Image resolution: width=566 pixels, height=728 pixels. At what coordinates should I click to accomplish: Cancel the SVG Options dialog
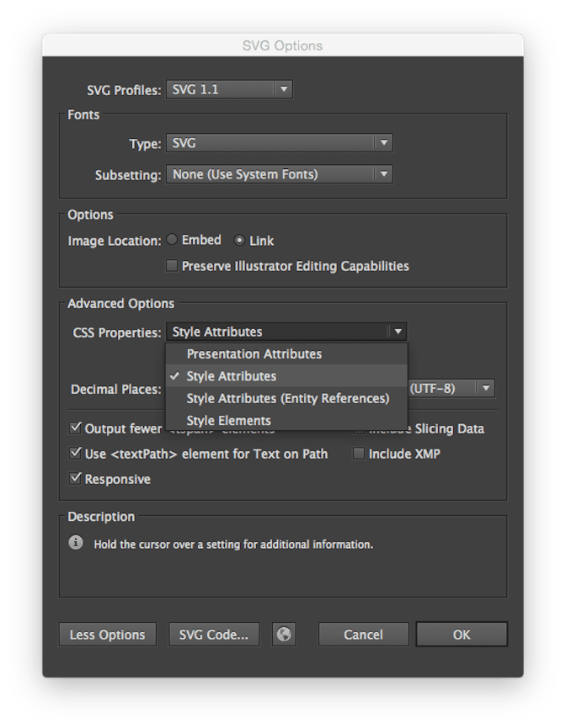(363, 634)
